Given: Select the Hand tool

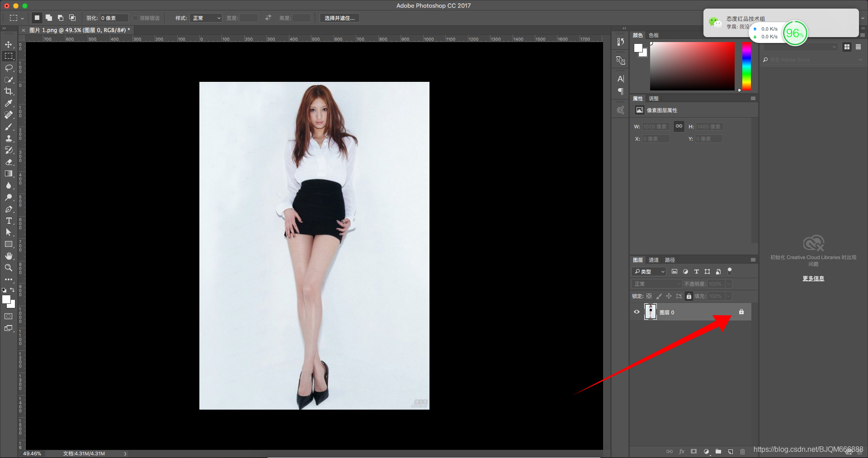Looking at the screenshot, I should click(x=9, y=256).
